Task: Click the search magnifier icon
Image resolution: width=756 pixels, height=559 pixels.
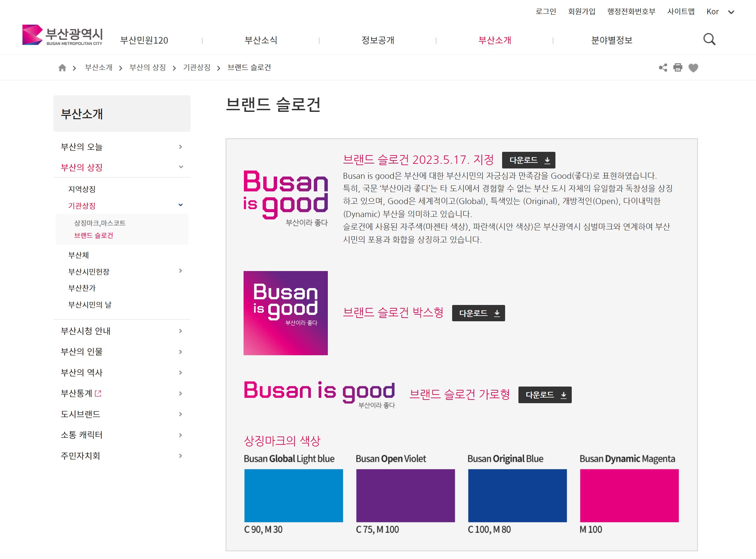Action: click(x=709, y=40)
